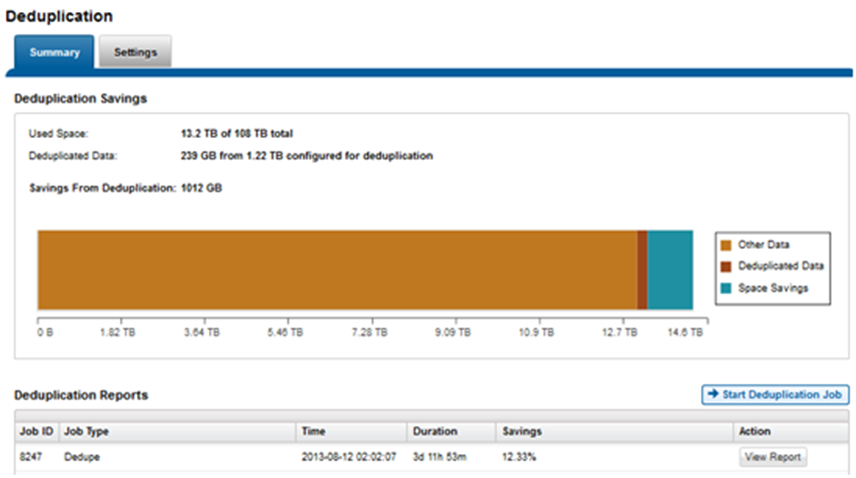Select job ID cell 8247
Screen dimensions: 856x478
pos(31,457)
